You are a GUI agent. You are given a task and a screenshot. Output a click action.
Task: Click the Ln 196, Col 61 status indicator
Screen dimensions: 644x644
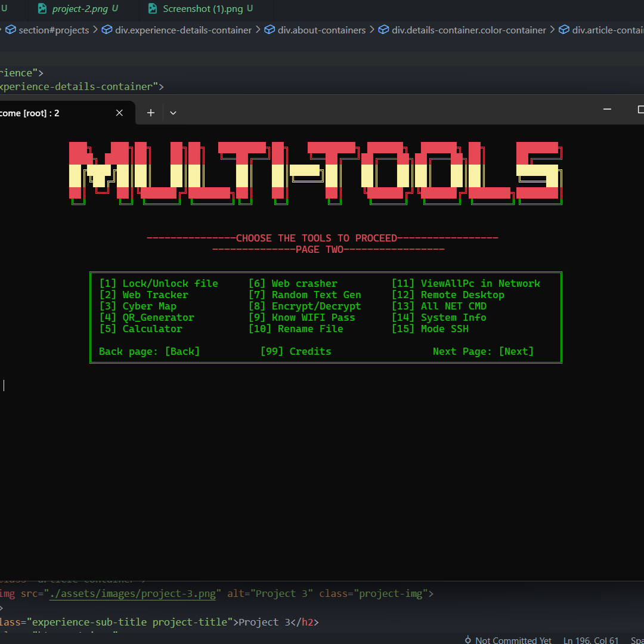pos(590,639)
